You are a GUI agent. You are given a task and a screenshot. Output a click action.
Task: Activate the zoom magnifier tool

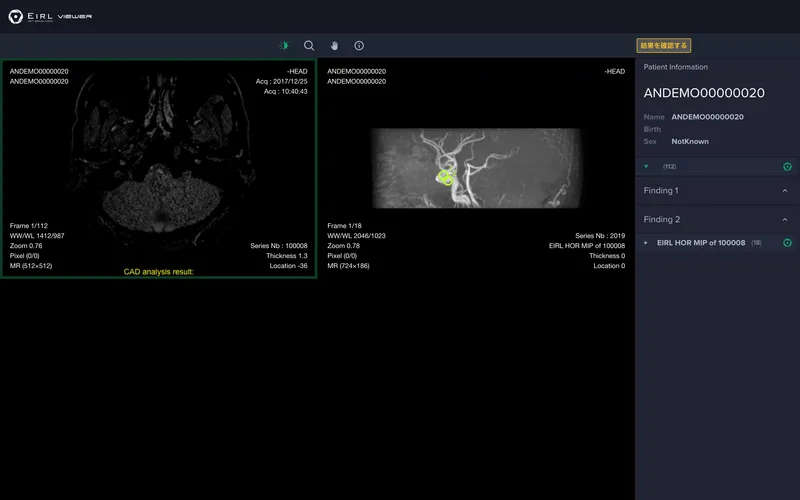point(309,46)
